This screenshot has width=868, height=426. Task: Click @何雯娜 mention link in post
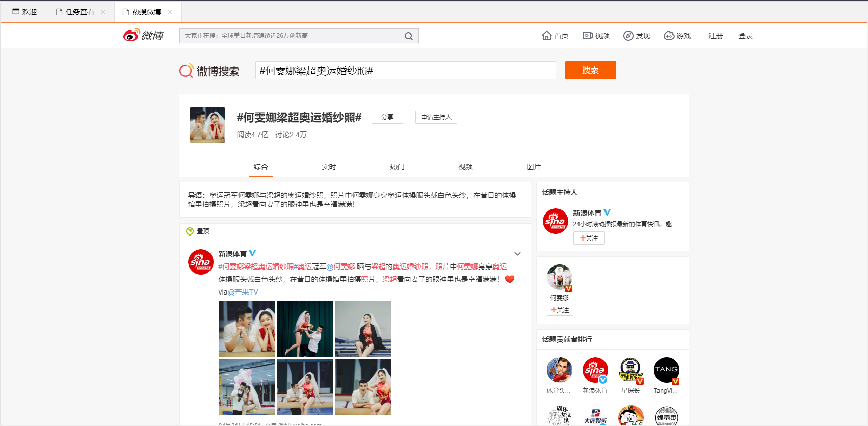tap(340, 267)
